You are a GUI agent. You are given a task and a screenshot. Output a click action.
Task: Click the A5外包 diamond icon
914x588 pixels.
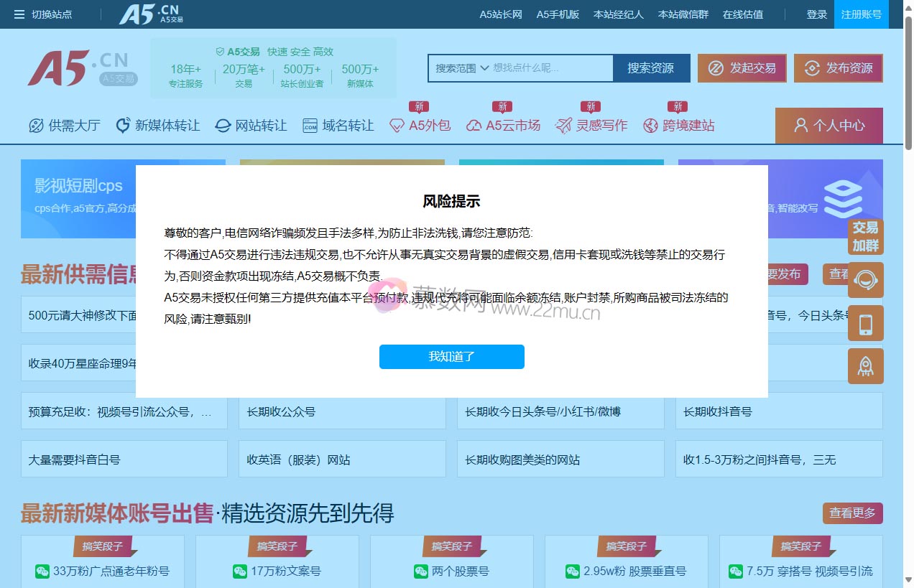click(397, 126)
